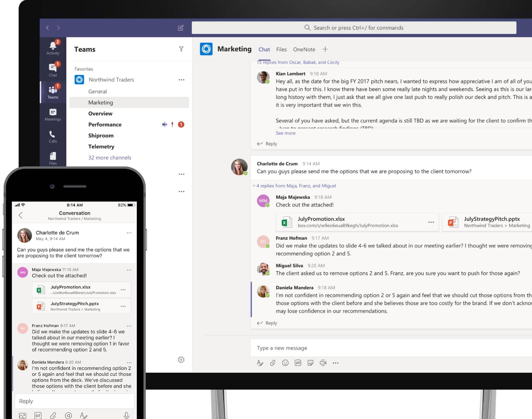
Task: Click Maja Majewska's MM avatar on desktop
Action: [x=263, y=201]
